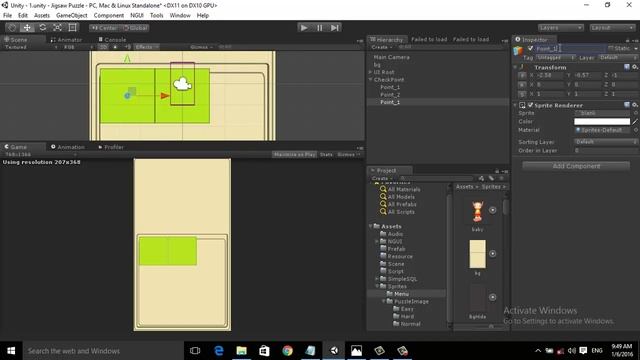Open the Window menu

pos(180,16)
